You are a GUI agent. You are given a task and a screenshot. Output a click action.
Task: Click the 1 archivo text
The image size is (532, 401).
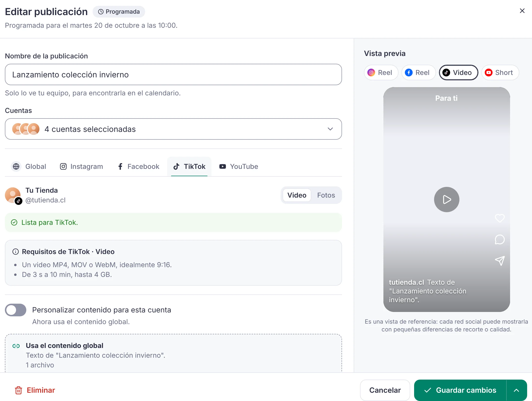(40, 365)
